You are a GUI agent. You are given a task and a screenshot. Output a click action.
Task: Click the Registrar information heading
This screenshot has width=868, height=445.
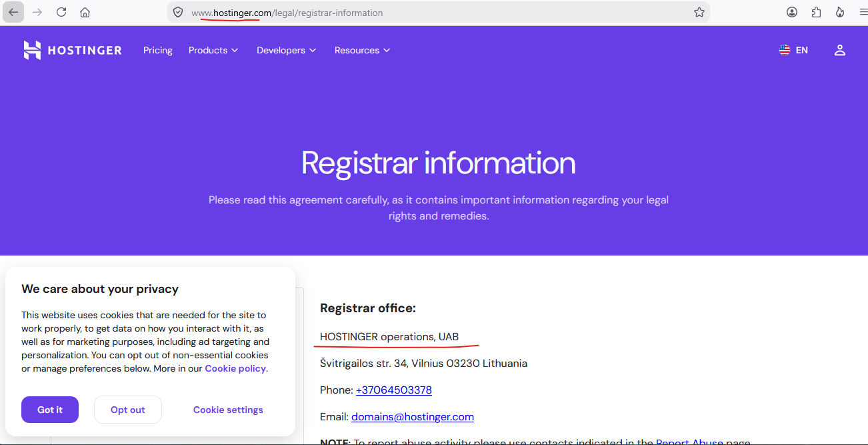click(x=439, y=163)
